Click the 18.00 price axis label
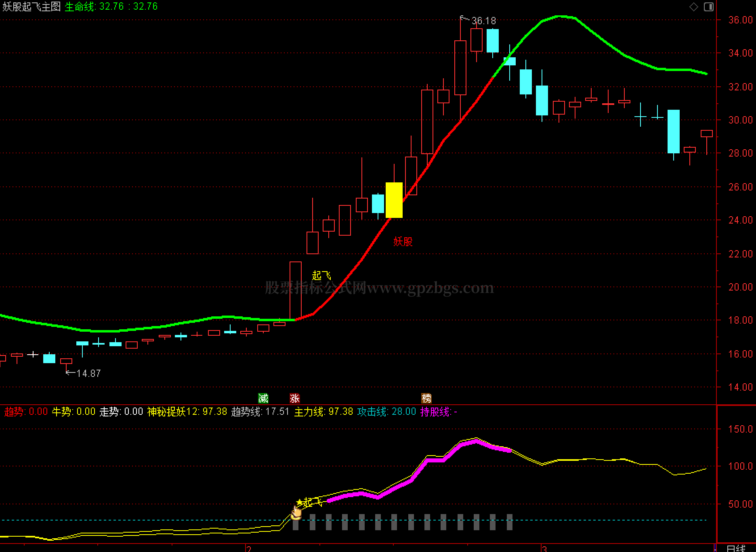This screenshot has height=552, width=756. pos(740,320)
